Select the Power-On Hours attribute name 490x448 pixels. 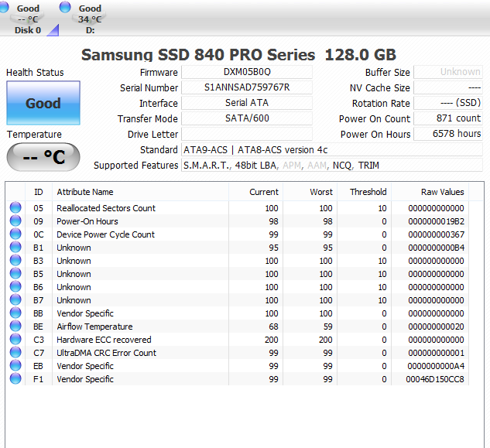click(87, 221)
